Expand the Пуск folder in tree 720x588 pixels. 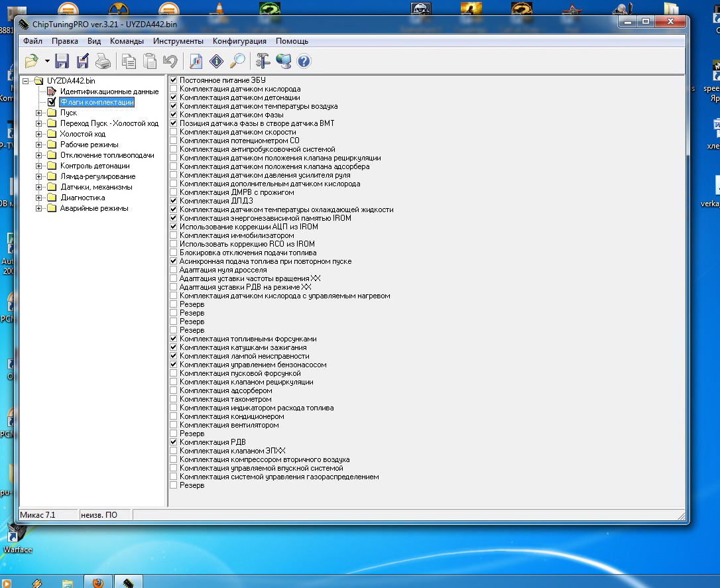(39, 113)
